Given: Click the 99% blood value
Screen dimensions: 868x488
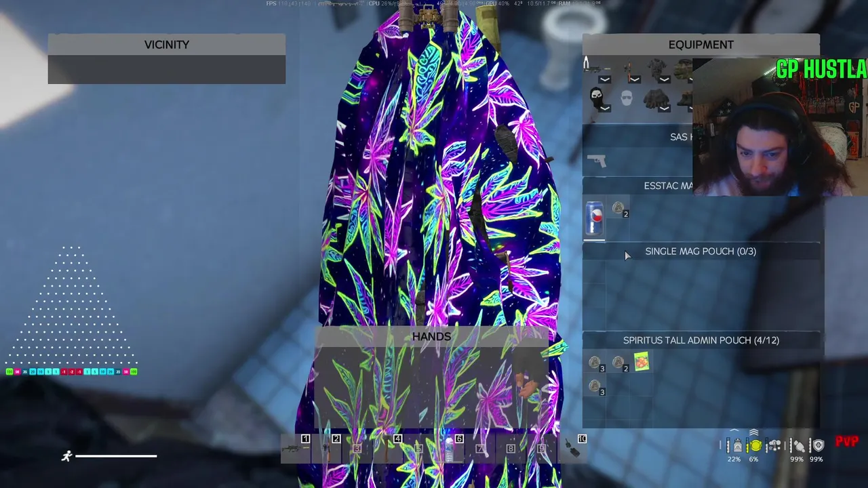Looking at the screenshot, I should coord(797,460).
